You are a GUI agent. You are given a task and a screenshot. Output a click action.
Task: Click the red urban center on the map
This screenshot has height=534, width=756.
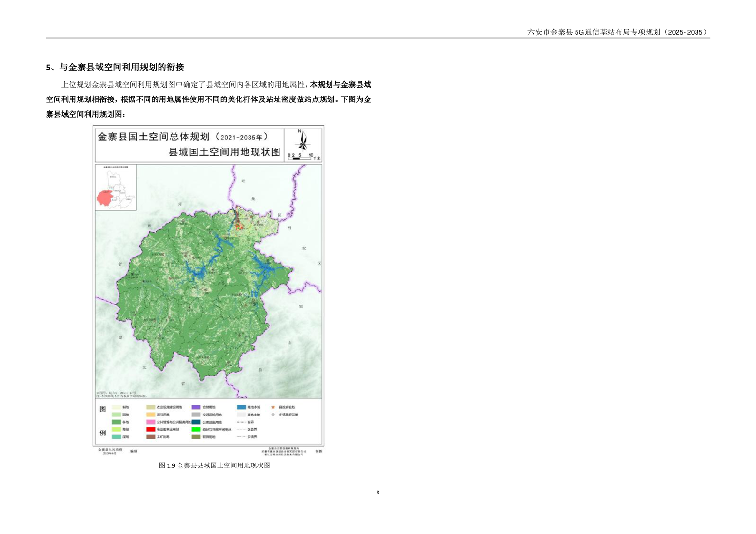click(239, 227)
